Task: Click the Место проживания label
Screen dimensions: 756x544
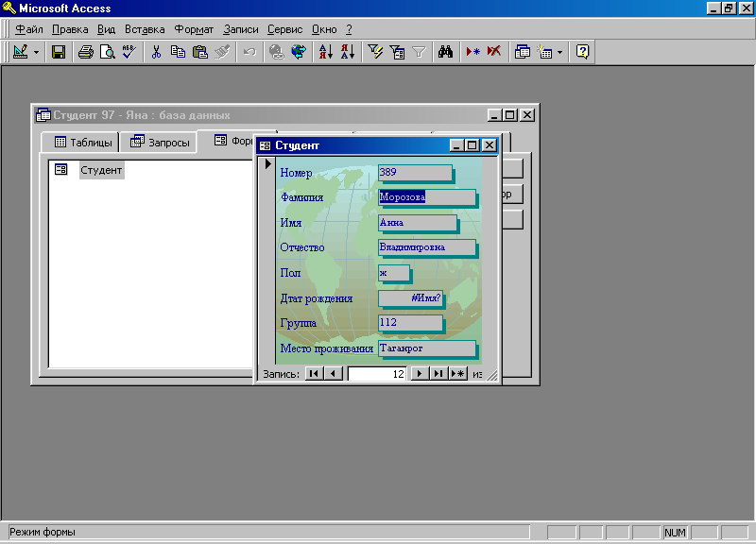Action: click(327, 348)
